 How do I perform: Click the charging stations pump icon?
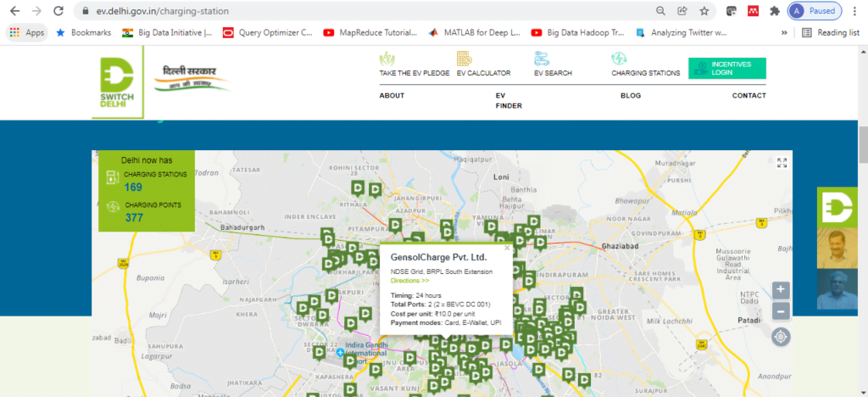click(x=113, y=177)
